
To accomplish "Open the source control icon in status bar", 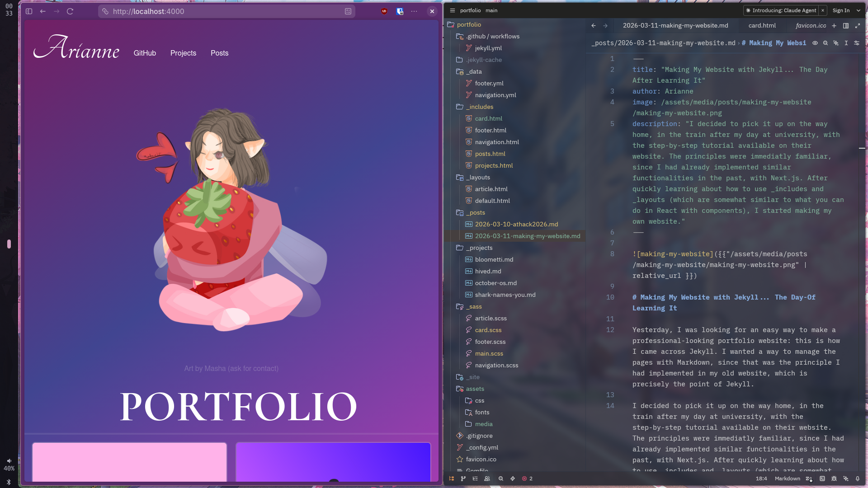I will point(463,479).
